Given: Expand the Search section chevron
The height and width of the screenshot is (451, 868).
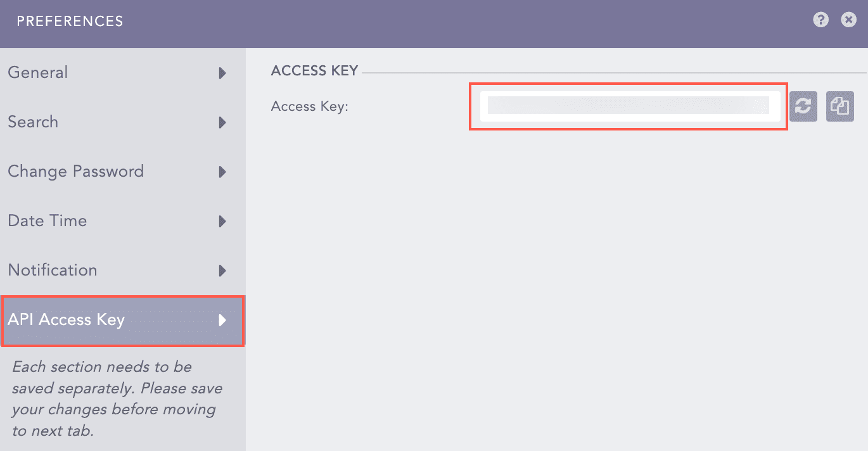Looking at the screenshot, I should [x=222, y=123].
